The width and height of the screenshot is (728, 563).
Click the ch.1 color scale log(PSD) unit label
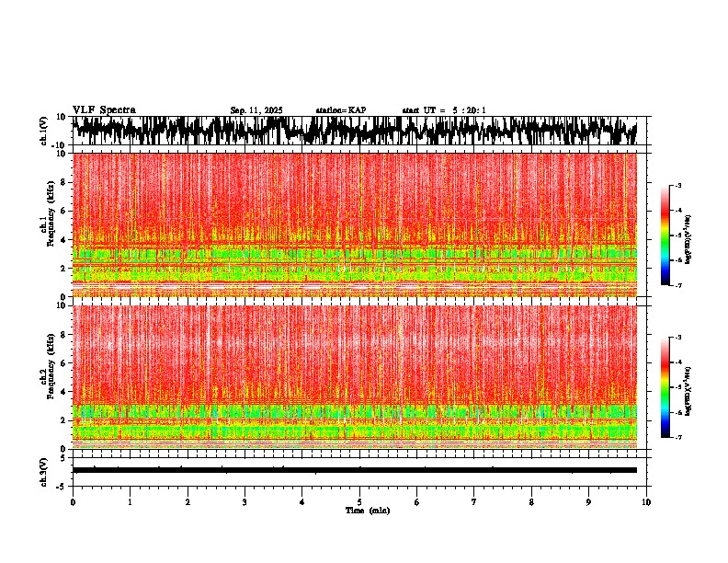pyautogui.click(x=688, y=239)
